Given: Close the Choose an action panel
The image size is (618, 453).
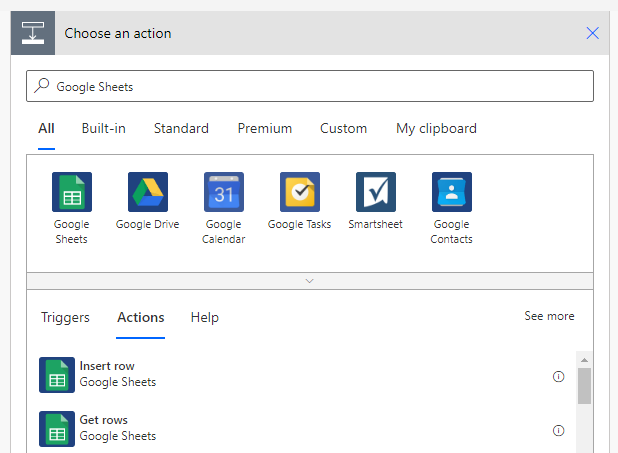Looking at the screenshot, I should (x=592, y=33).
